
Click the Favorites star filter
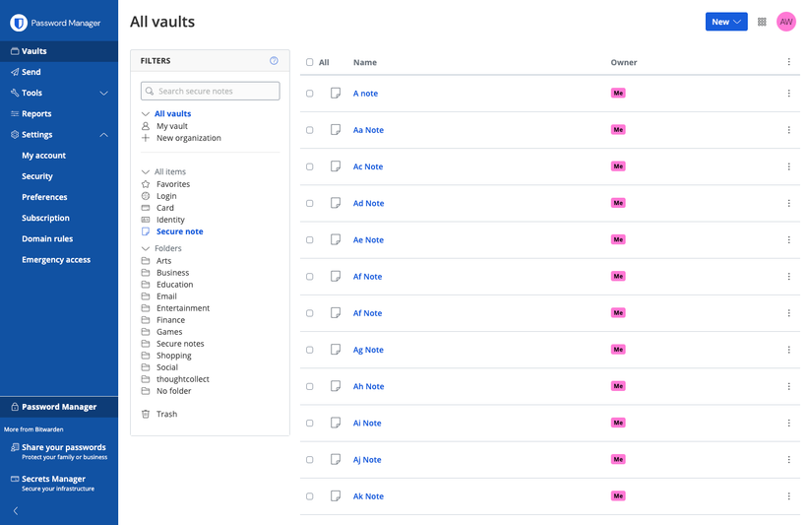click(x=146, y=184)
